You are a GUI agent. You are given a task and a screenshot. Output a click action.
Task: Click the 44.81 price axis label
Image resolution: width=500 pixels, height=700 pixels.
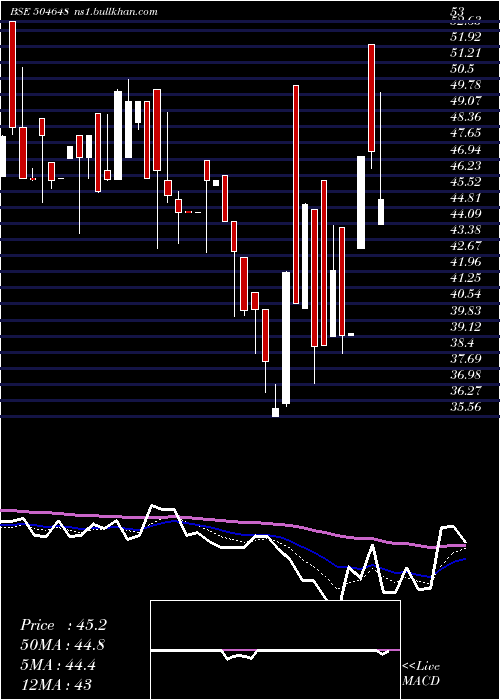[x=466, y=198]
